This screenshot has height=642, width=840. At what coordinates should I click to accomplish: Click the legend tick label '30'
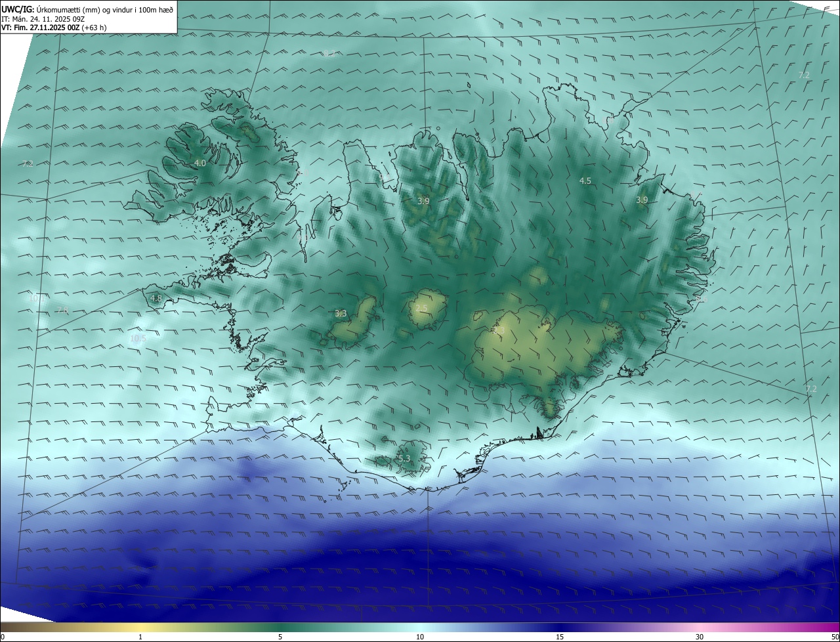tap(700, 637)
